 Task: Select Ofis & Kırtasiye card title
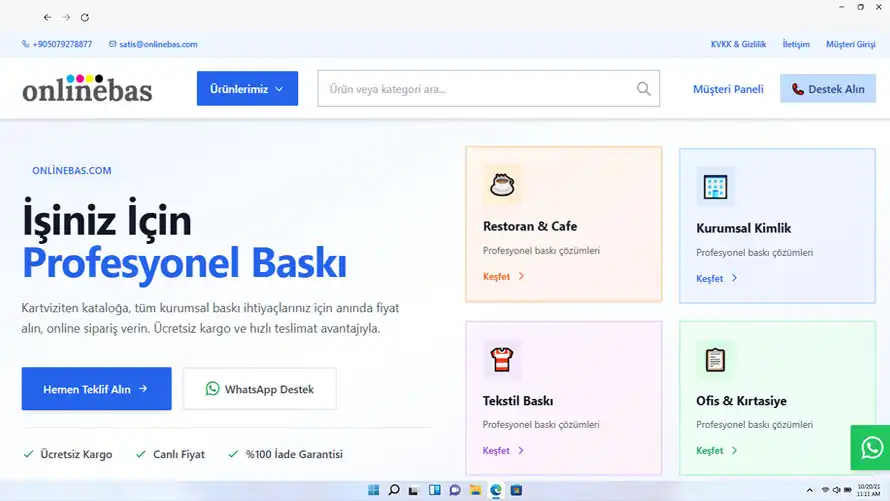point(741,401)
